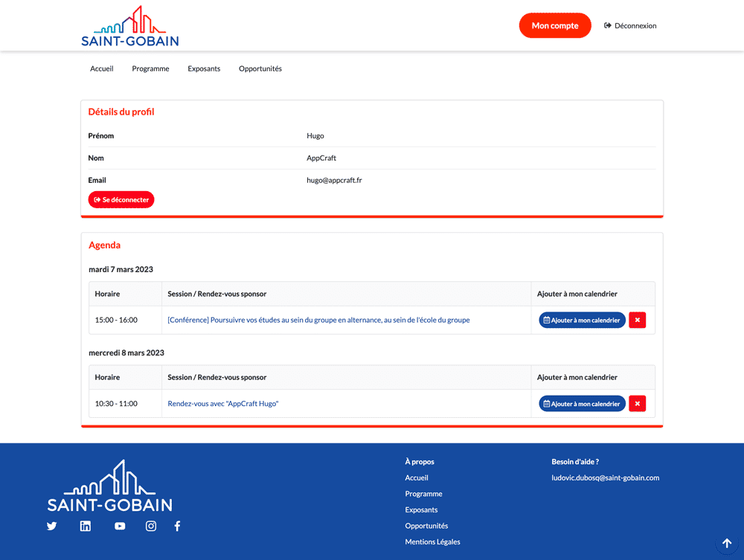Click Déconnexion in the header
This screenshot has width=744, height=560.
point(630,26)
